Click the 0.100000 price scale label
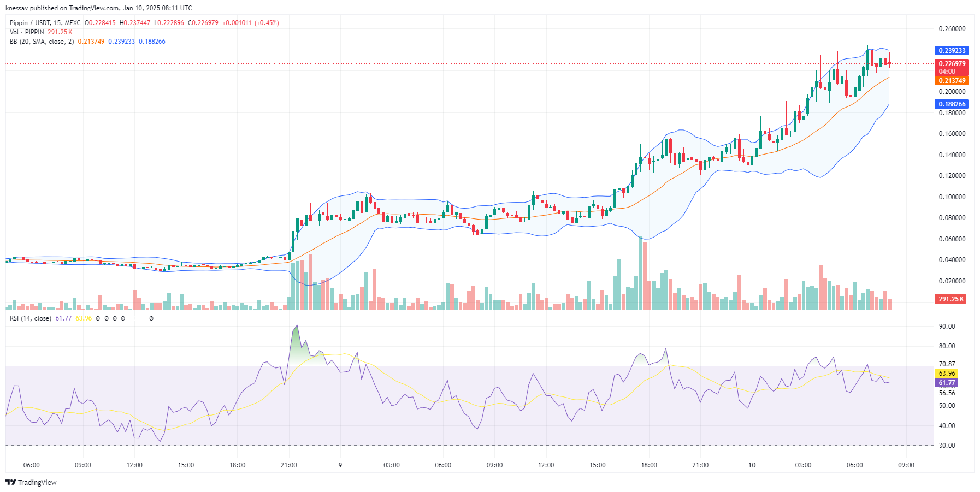The width and height of the screenshot is (980, 492). [x=952, y=197]
